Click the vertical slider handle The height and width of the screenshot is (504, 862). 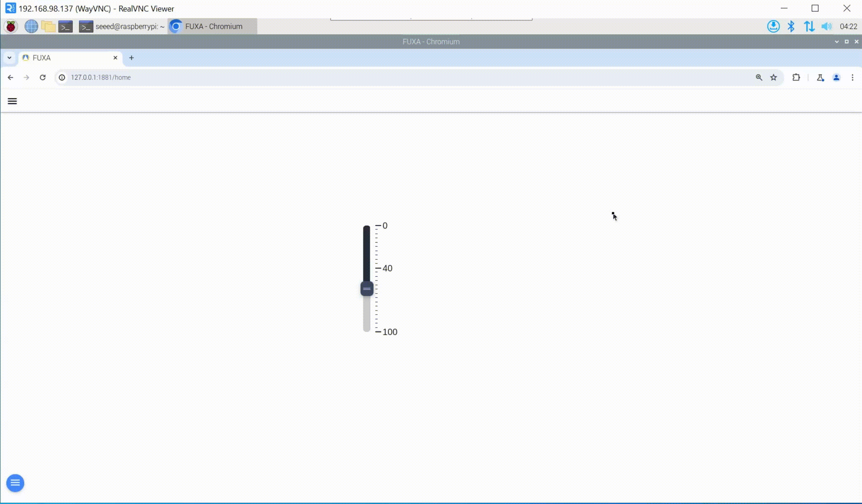367,289
